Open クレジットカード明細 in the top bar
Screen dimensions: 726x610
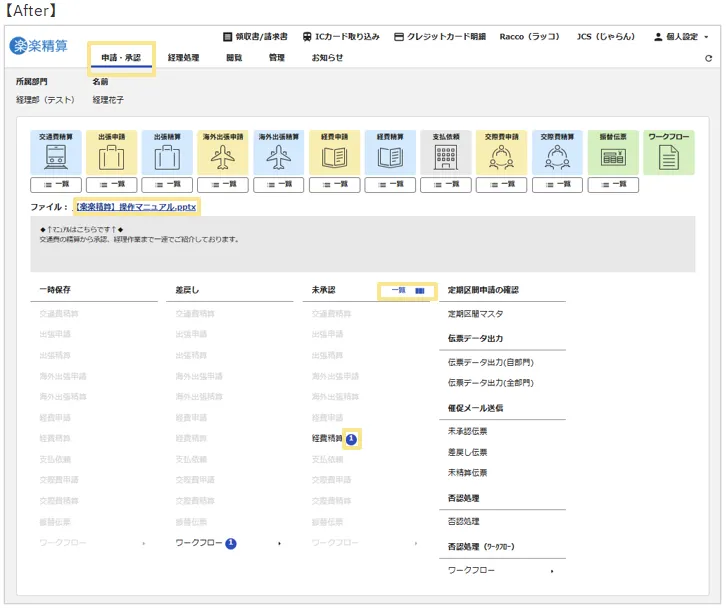pyautogui.click(x=439, y=36)
